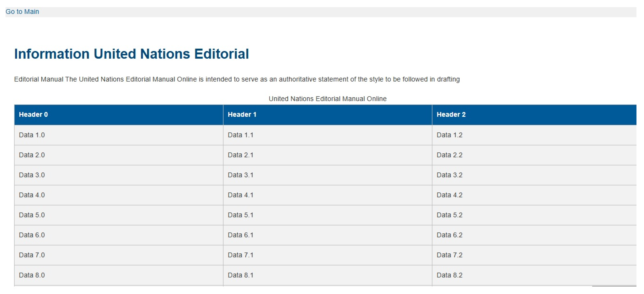Select the Data 3.1 cell
The width and height of the screenshot is (644, 294).
tap(328, 175)
